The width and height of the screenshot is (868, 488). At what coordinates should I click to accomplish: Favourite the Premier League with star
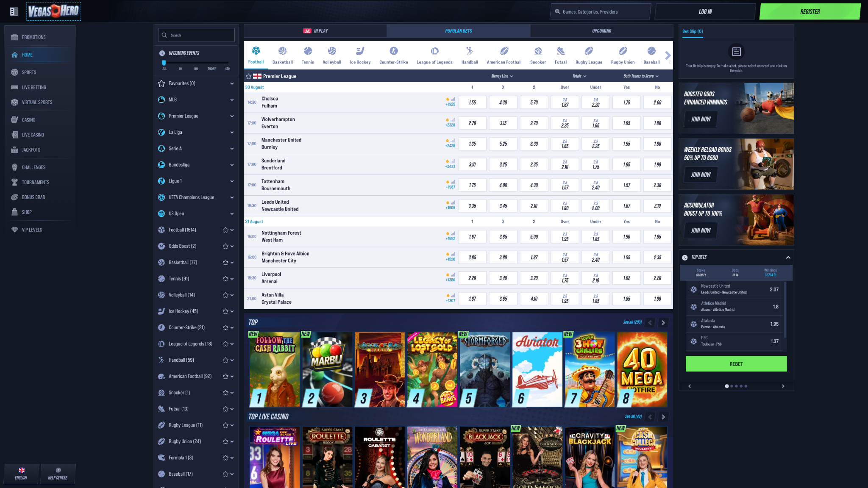[x=249, y=76]
